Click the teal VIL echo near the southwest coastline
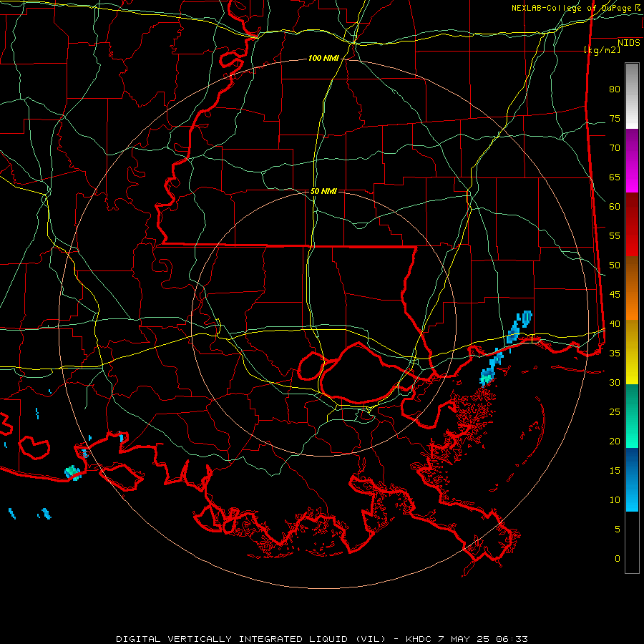Image resolution: width=644 pixels, height=644 pixels. pyautogui.click(x=72, y=473)
